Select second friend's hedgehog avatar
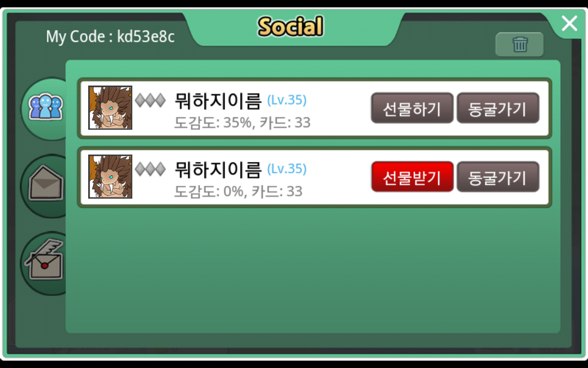Viewport: 588px width, 368px height. [110, 177]
